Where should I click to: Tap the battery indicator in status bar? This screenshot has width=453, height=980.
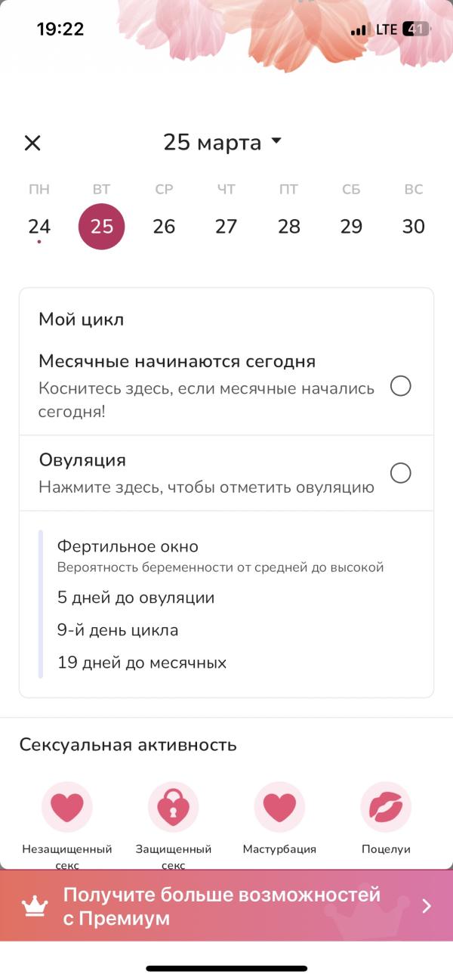tap(415, 29)
